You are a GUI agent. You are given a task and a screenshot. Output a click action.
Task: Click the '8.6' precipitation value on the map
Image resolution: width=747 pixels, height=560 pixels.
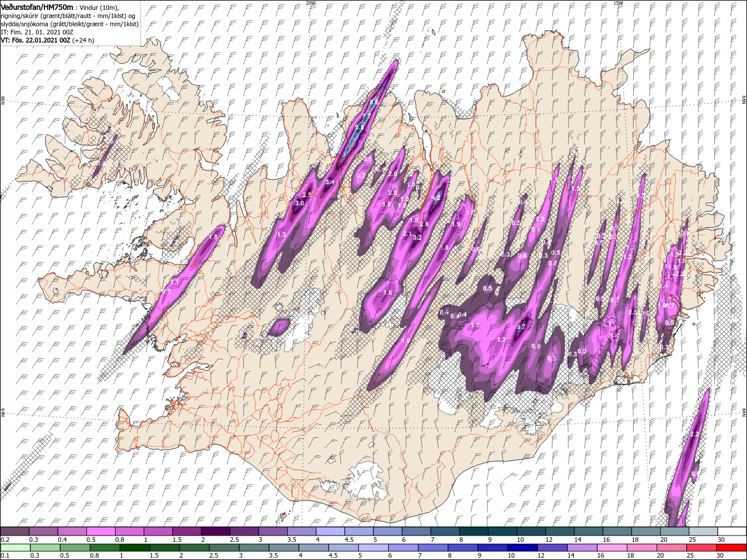[x=374, y=102]
